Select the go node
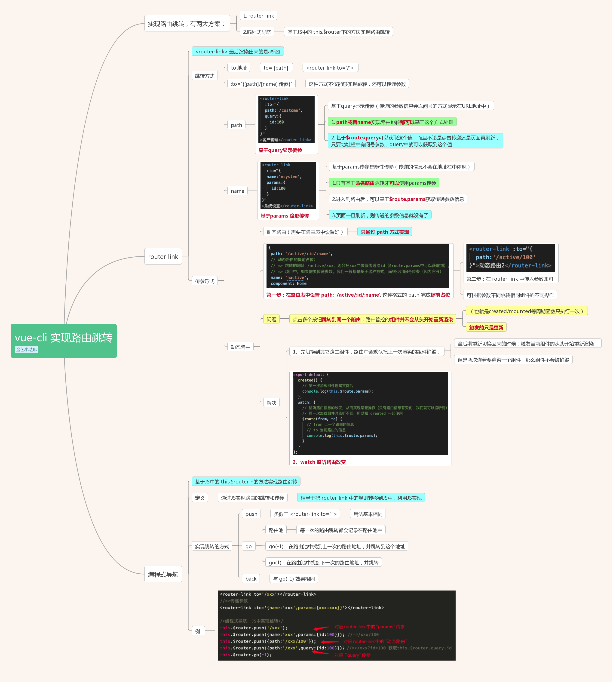 [248, 546]
